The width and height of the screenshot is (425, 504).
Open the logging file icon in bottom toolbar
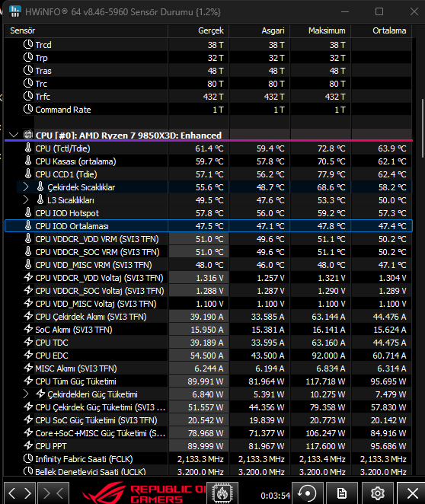click(x=341, y=493)
